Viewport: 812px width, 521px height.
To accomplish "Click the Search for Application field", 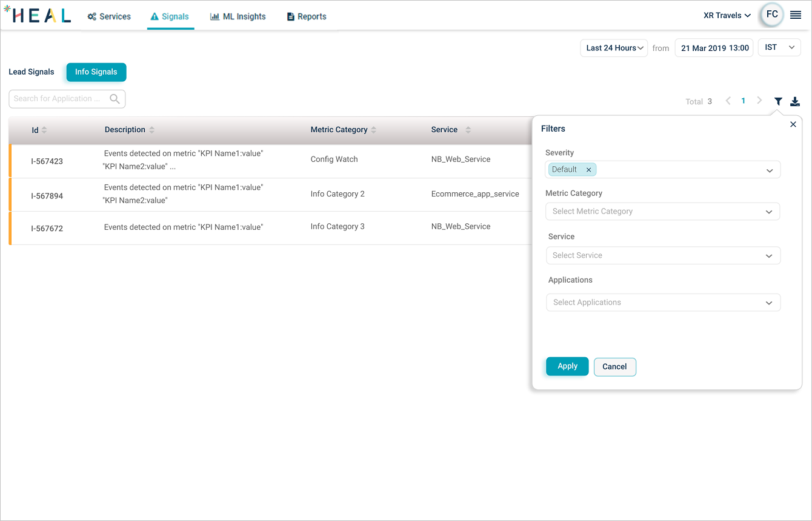I will coord(58,99).
